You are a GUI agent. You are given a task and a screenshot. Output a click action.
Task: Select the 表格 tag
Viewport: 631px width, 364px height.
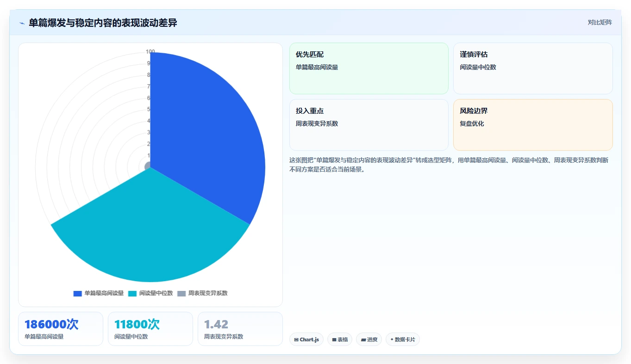[x=340, y=339]
